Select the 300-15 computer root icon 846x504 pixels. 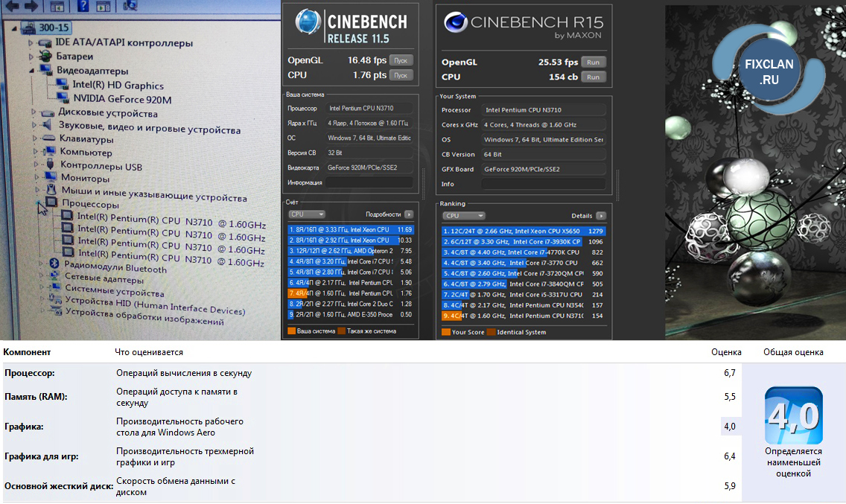28,27
